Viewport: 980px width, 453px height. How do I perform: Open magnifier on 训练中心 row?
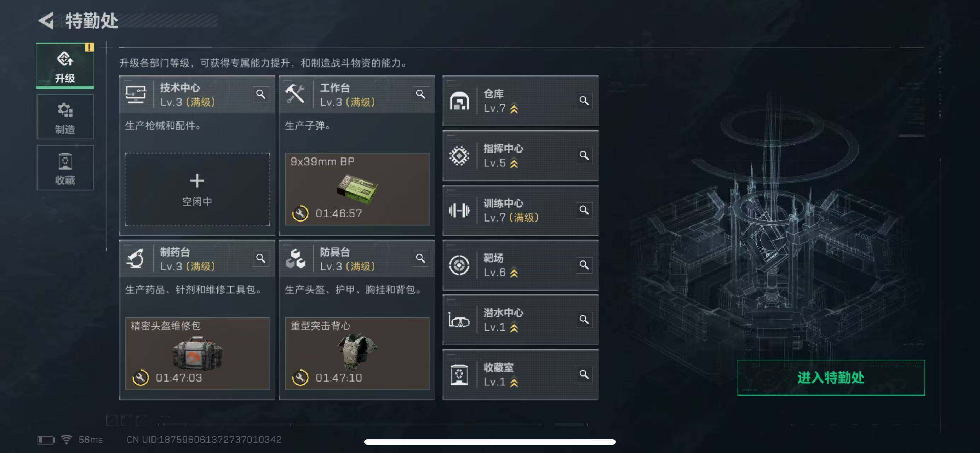click(584, 210)
